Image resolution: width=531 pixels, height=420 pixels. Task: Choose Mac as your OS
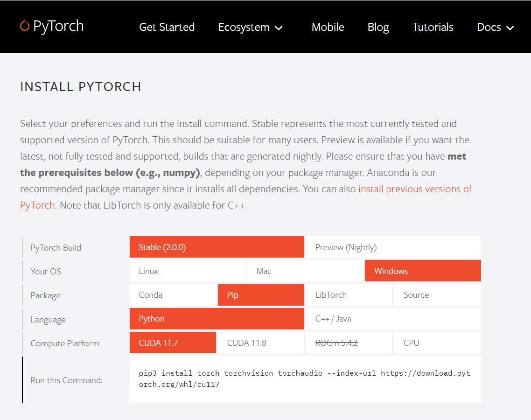click(x=305, y=271)
